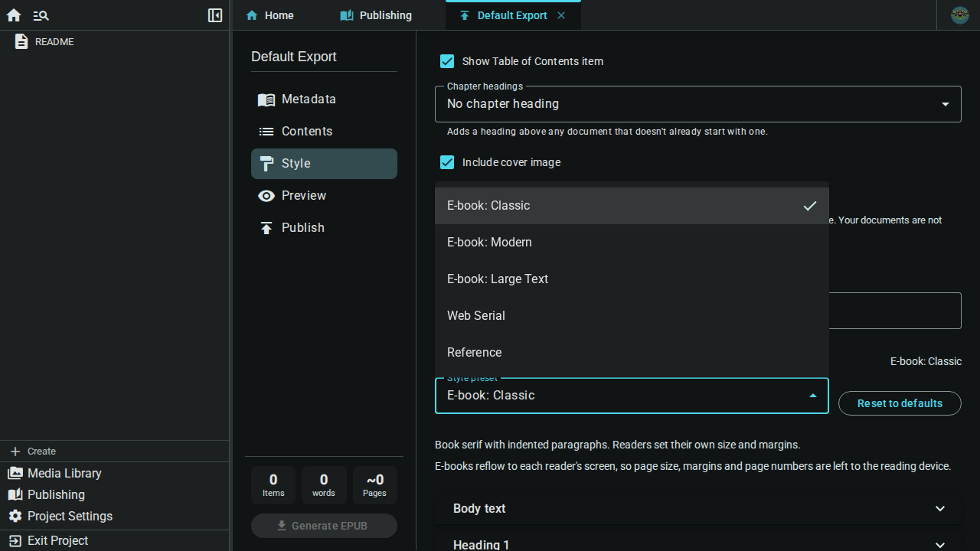This screenshot has height=551, width=980.
Task: Click the plus icon beside Create
Action: (x=15, y=452)
